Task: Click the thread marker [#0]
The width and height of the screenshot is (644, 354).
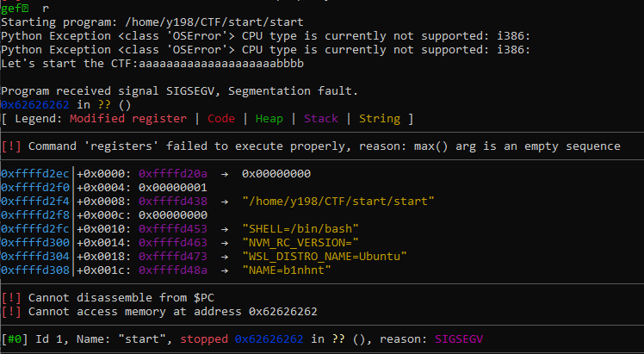Action: pos(15,339)
